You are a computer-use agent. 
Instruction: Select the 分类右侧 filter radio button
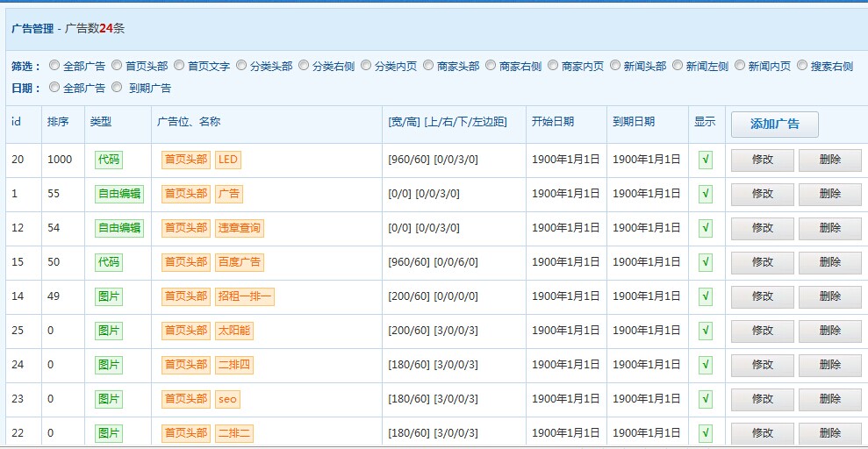(x=305, y=66)
